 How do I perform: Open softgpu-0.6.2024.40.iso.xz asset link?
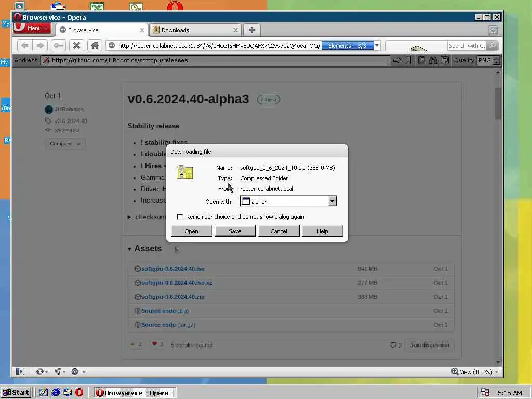[177, 283]
